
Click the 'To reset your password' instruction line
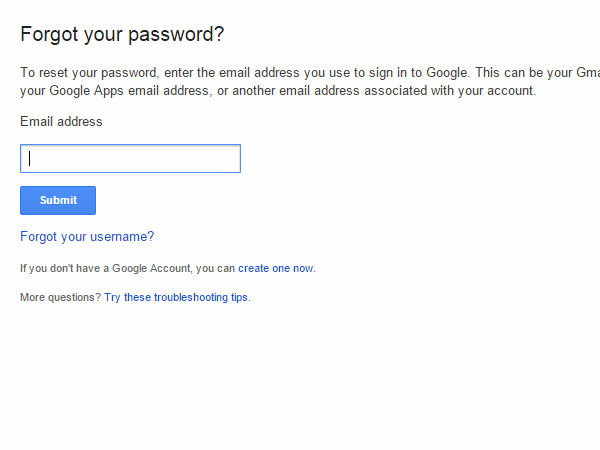pyautogui.click(x=300, y=73)
